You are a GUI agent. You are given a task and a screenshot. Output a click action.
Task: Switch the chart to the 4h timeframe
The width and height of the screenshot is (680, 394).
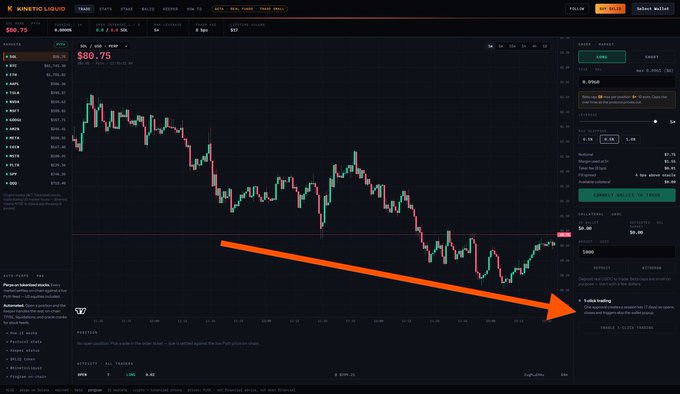click(534, 46)
